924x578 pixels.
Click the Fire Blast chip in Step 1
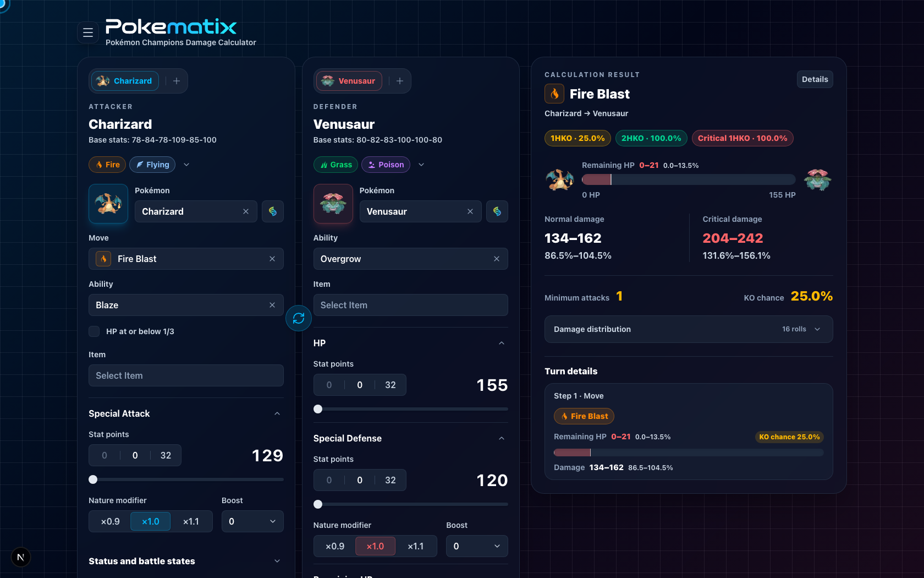coord(584,416)
